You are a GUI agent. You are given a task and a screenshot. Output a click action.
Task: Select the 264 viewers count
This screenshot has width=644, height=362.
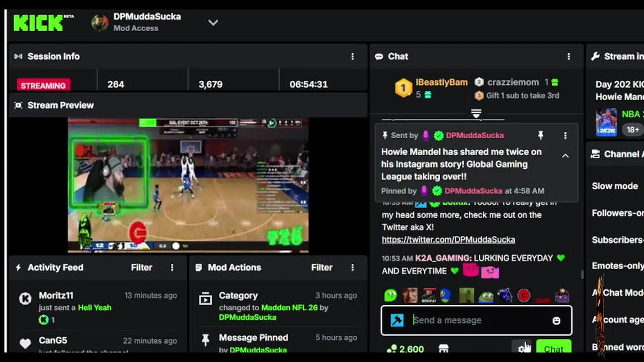[x=116, y=84]
